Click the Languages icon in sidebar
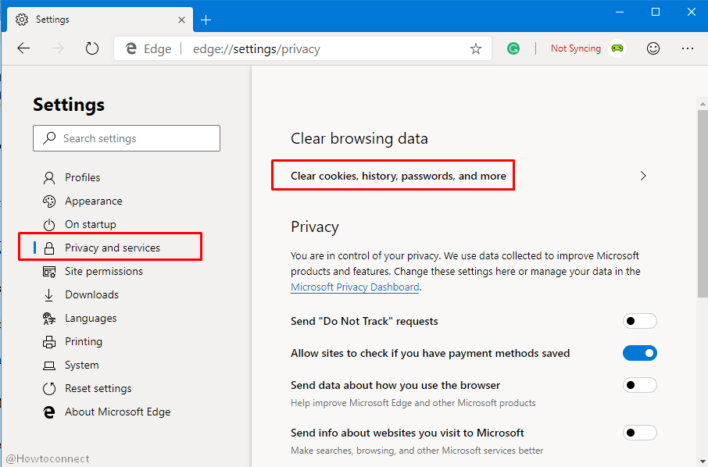Screen dimensions: 708x467 (49, 318)
